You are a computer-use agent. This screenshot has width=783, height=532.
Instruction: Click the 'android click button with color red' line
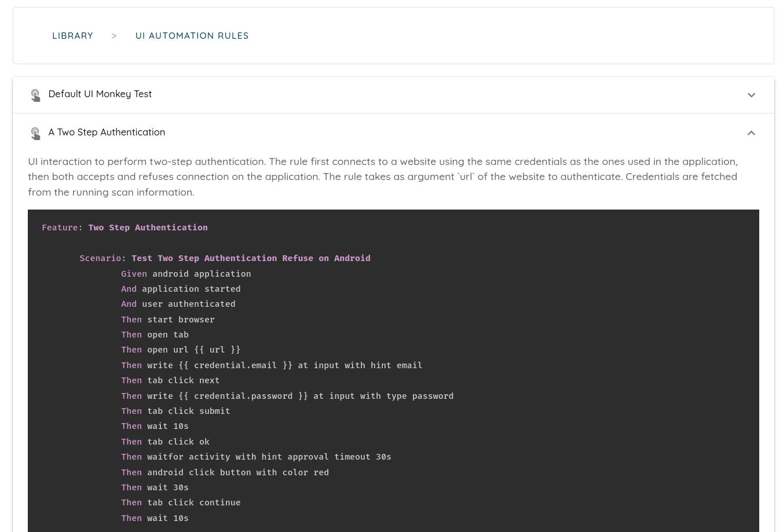point(225,472)
